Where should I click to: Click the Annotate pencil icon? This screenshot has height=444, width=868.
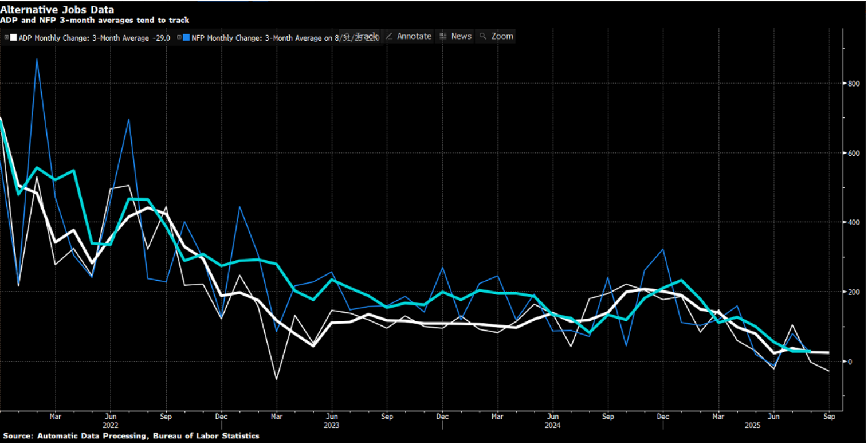click(389, 36)
